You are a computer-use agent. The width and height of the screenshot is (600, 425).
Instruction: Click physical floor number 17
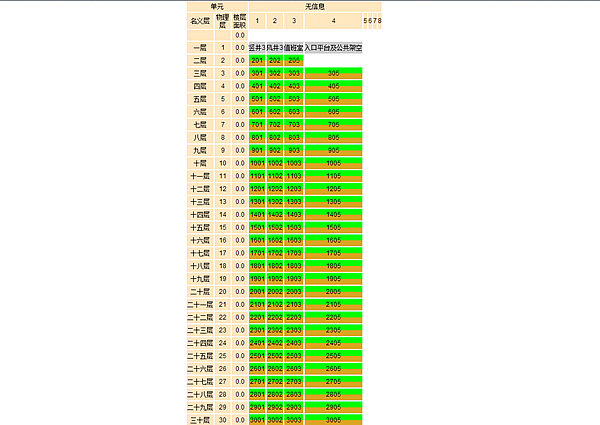point(222,253)
